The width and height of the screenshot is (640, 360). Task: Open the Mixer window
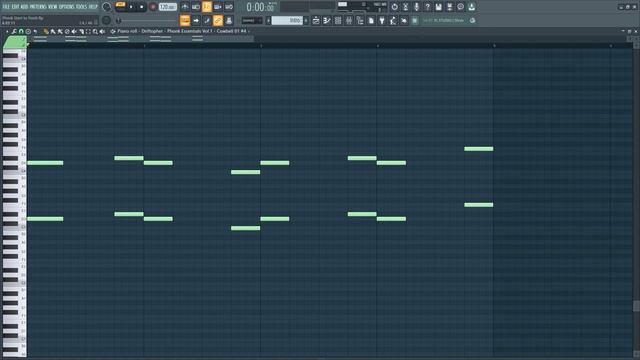349,20
